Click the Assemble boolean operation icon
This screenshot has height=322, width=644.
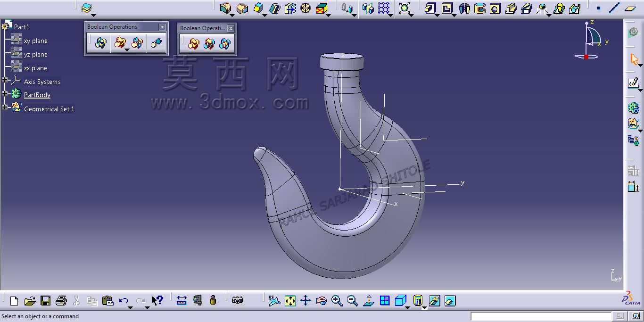[x=100, y=43]
